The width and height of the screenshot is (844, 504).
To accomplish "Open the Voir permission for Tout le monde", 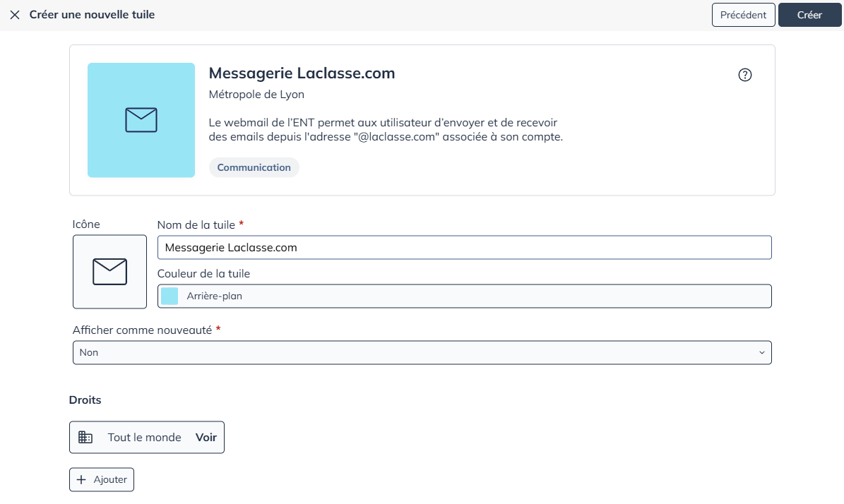I will (206, 438).
